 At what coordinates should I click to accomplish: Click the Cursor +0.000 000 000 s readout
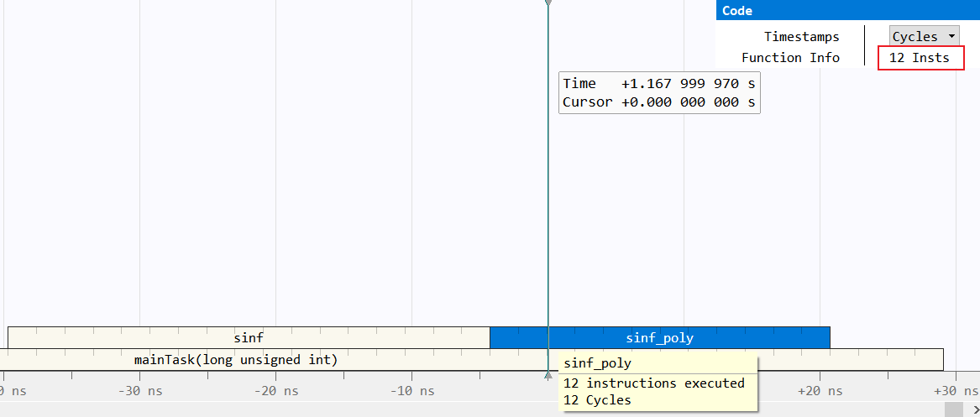tap(658, 102)
